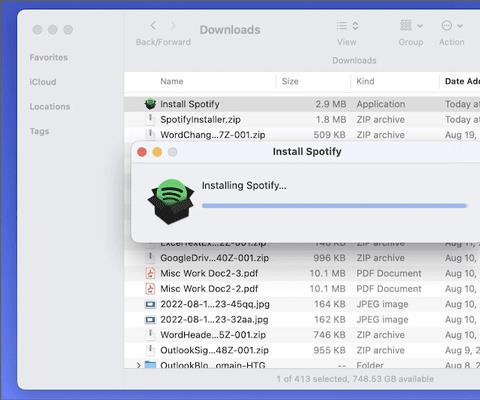480x400 pixels.
Task: Sort by the Date Added column header
Action: (462, 81)
